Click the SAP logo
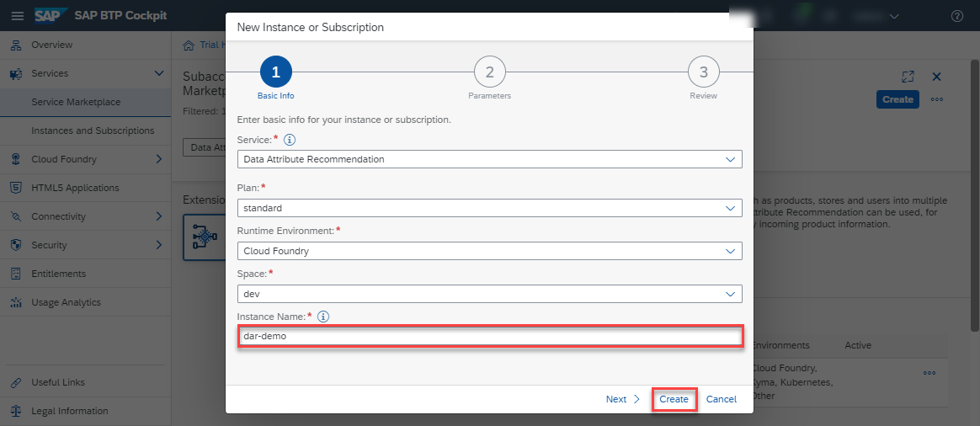The height and width of the screenshot is (426, 980). pyautogui.click(x=51, y=16)
